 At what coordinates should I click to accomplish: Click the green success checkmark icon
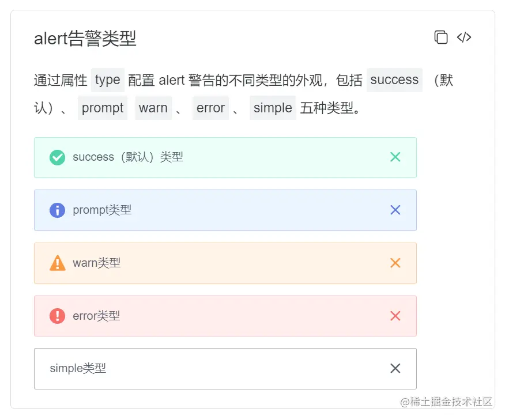(x=57, y=157)
